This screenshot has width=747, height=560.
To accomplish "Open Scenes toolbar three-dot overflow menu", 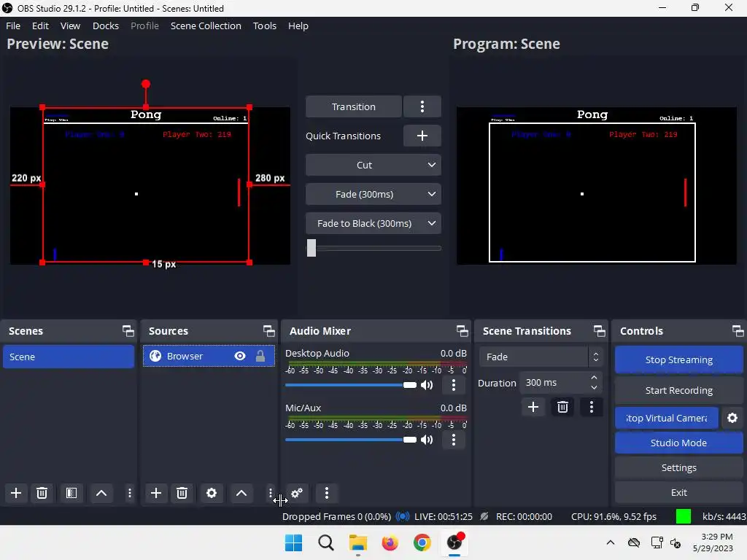I will pos(130,493).
